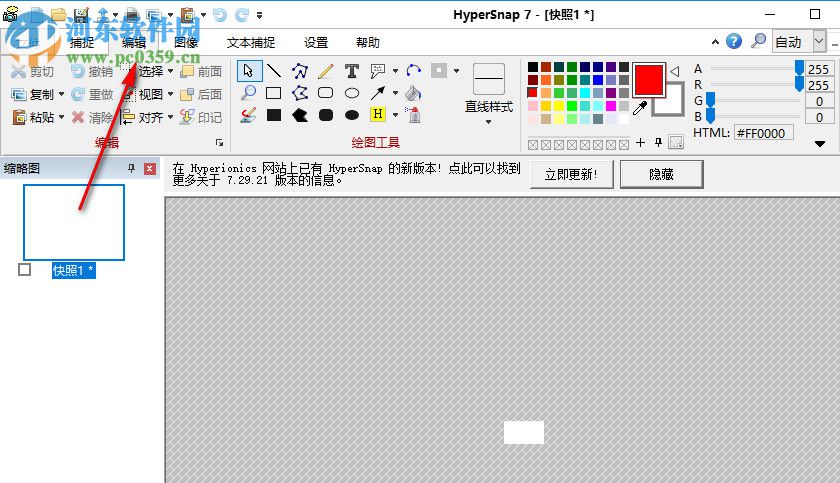Click the 立即更新! update button
Screen dimensions: 840x483
[x=572, y=175]
